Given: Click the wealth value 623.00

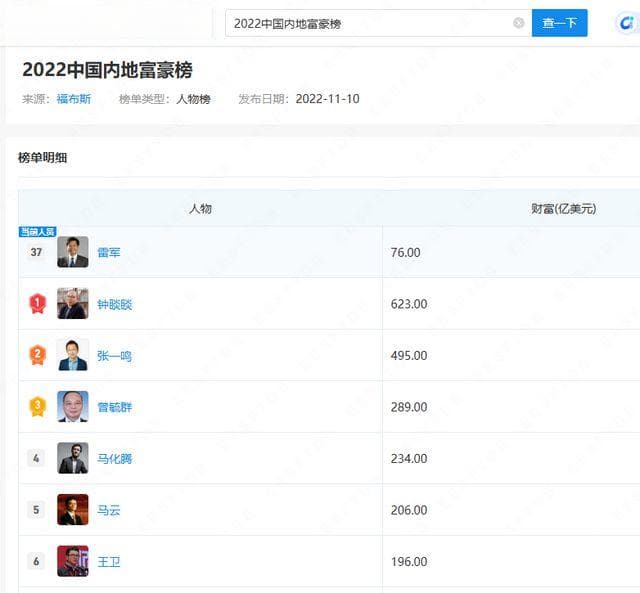Looking at the screenshot, I should pyautogui.click(x=409, y=304).
